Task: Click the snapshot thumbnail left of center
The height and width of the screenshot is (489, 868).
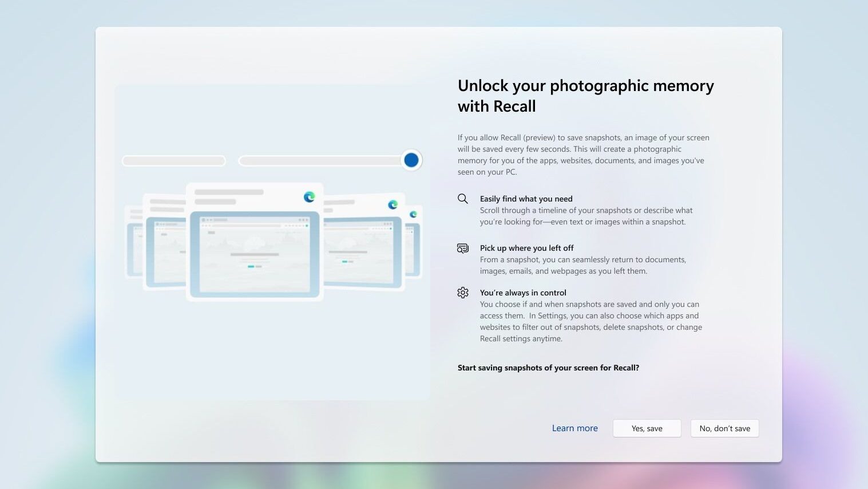Action: (x=164, y=242)
